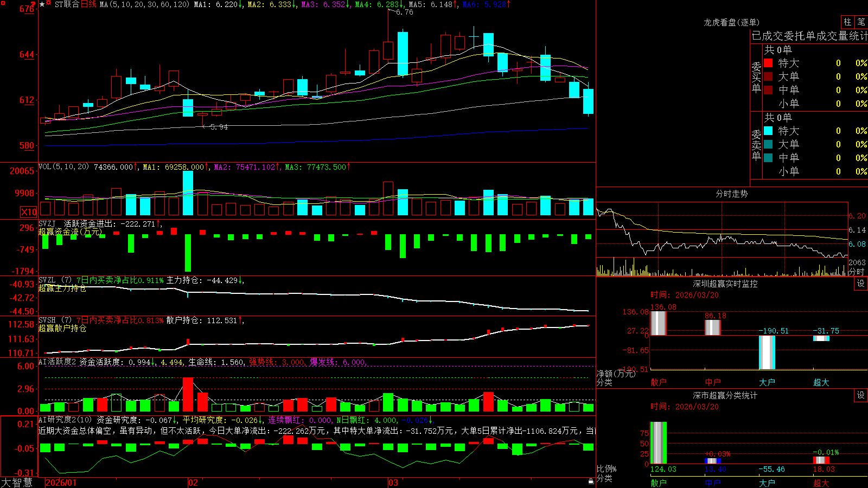Click the 已成交委托单成交量统计 header
Image resolution: width=868 pixels, height=488 pixels.
809,36
